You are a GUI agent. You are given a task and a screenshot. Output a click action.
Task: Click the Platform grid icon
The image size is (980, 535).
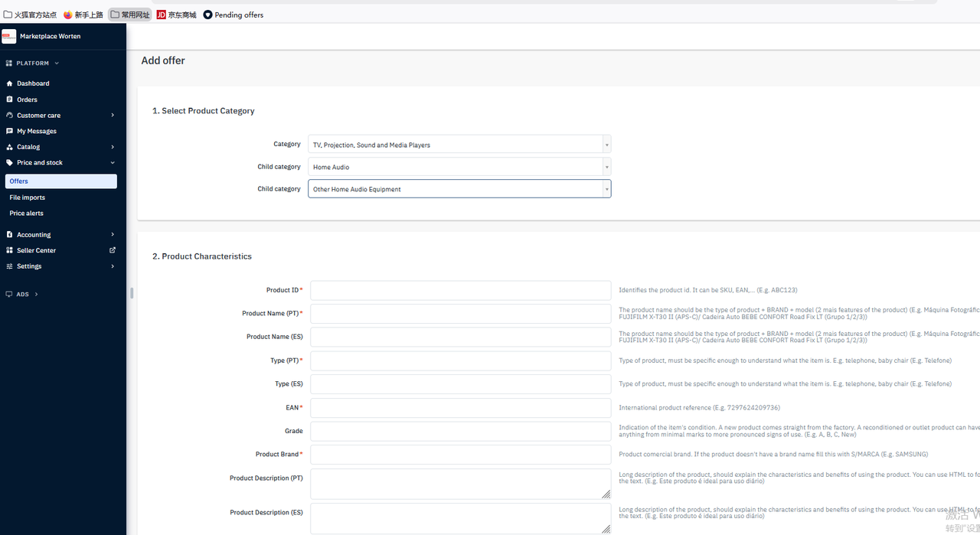pos(9,64)
